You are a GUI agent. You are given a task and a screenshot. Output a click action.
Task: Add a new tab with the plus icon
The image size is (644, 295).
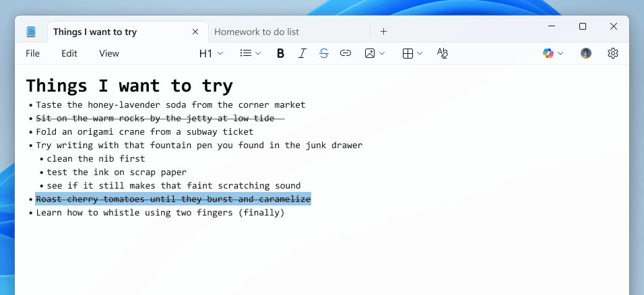pyautogui.click(x=383, y=32)
